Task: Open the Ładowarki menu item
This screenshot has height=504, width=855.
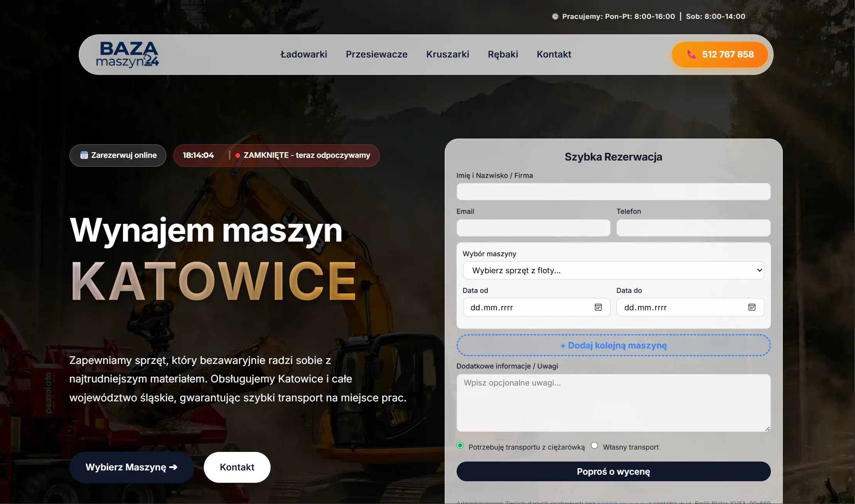Action: 304,54
